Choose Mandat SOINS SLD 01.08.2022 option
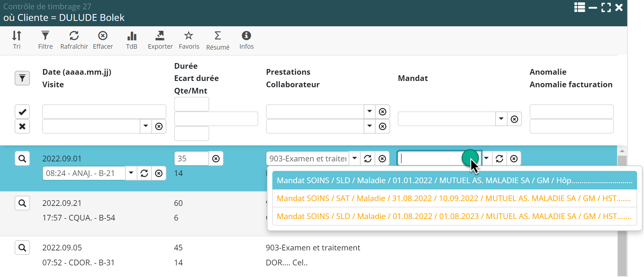Image resolution: width=644 pixels, height=277 pixels. pos(454,216)
